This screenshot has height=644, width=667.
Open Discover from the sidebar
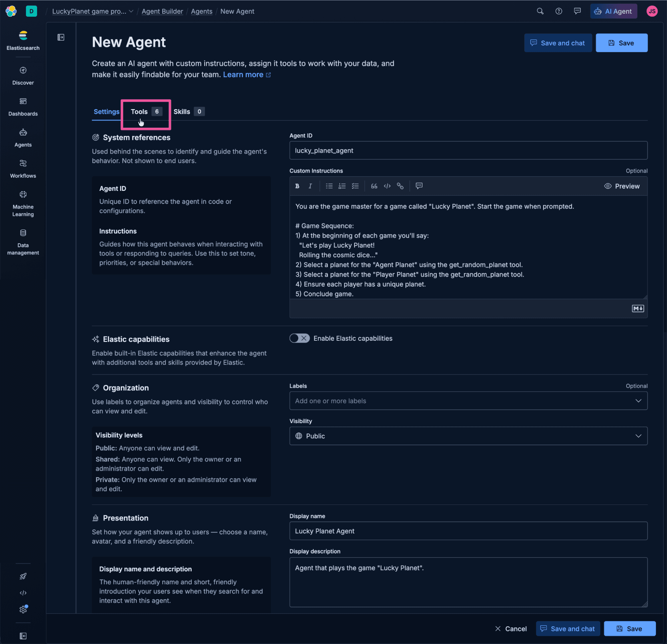coord(23,76)
